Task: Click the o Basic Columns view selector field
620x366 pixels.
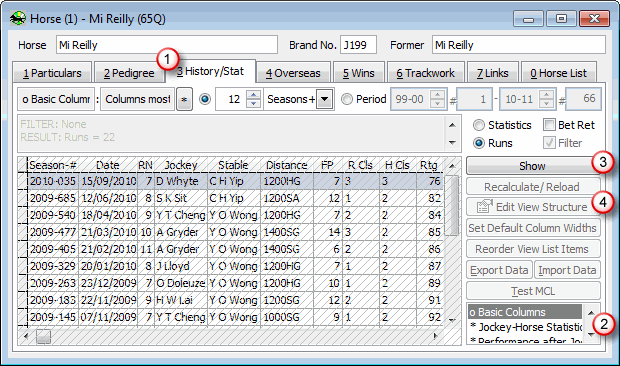Action: click(56, 99)
